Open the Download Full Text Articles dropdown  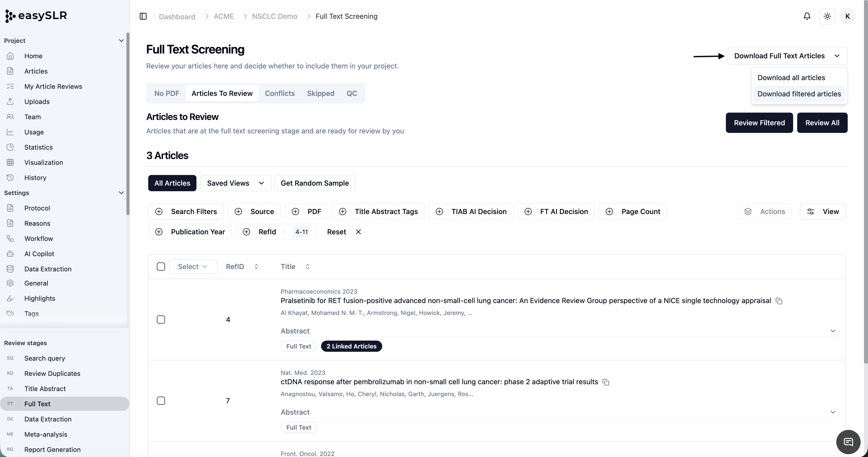787,56
